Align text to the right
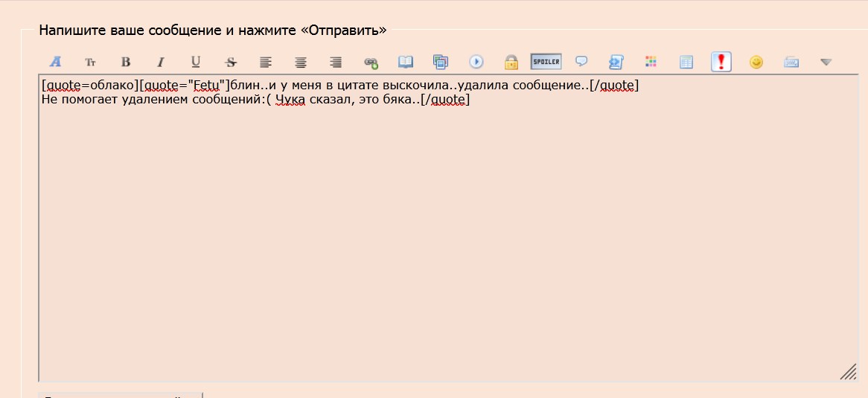Screen dimensions: 868x398 point(336,62)
